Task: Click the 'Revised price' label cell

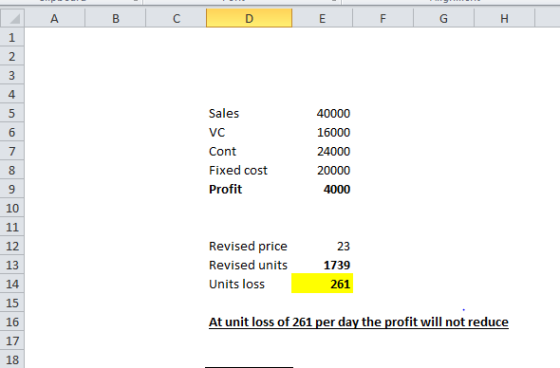Action: point(249,246)
